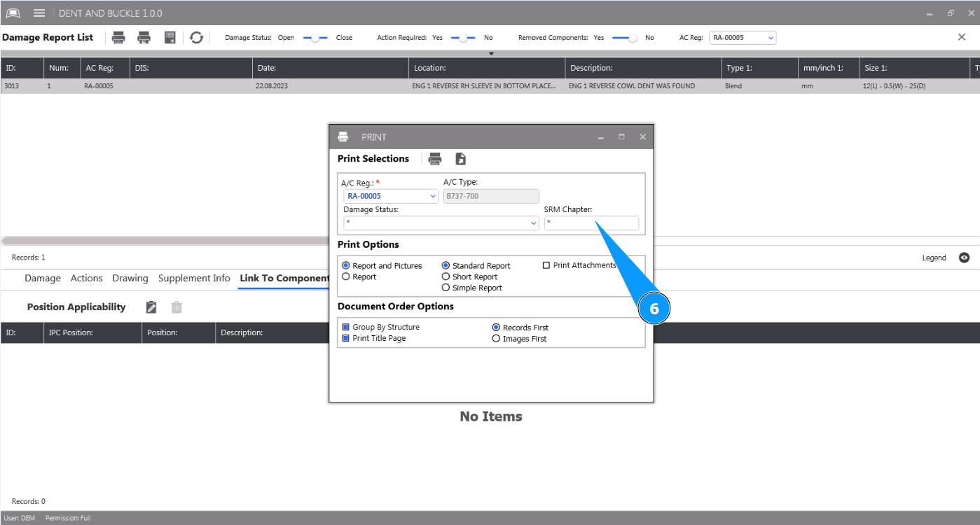The height and width of the screenshot is (525, 980).
Task: Sort by the Location column header
Action: click(486, 68)
